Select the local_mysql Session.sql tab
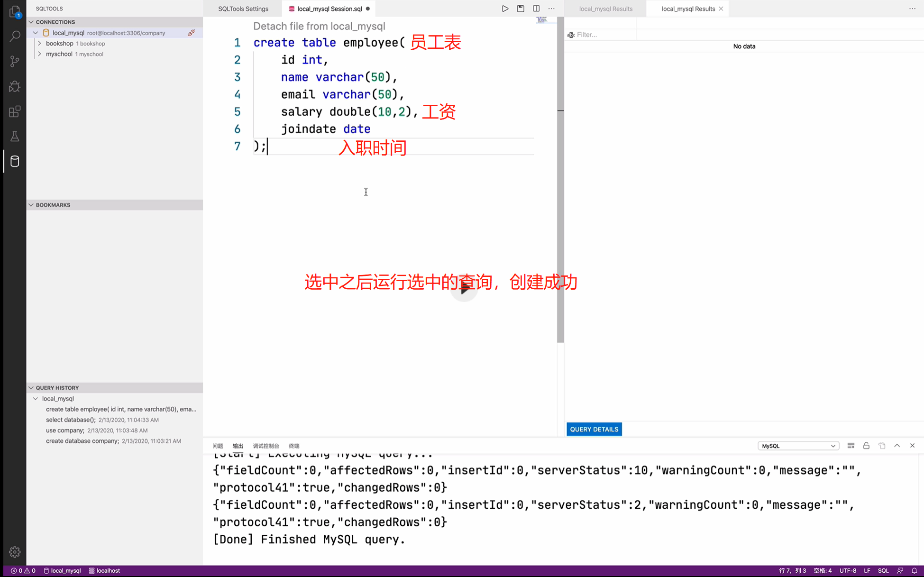The width and height of the screenshot is (924, 577). [329, 9]
